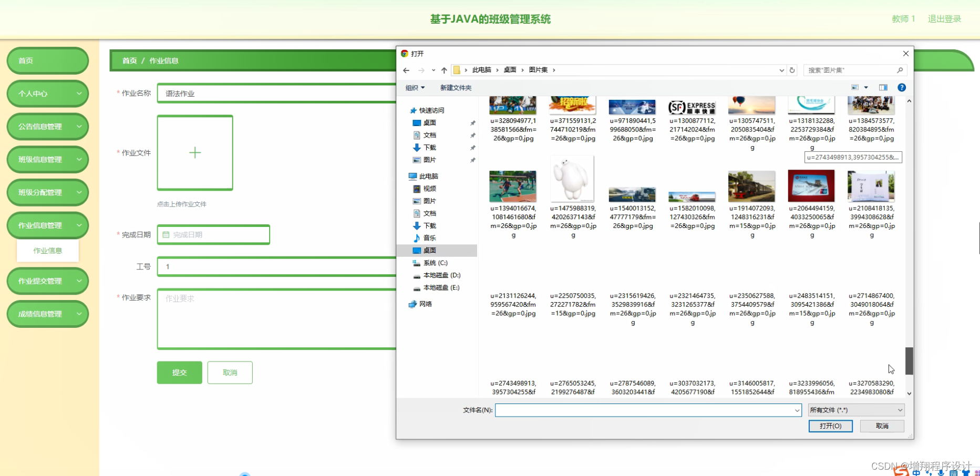Select the Baymax image thumbnail
Screen dimensions: 980x476
(x=572, y=179)
